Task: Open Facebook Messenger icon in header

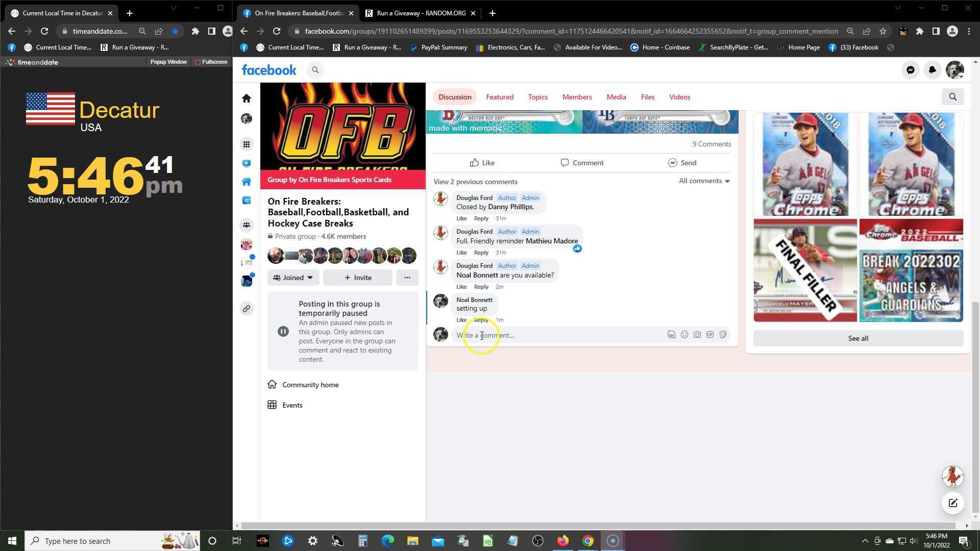Action: coord(910,70)
